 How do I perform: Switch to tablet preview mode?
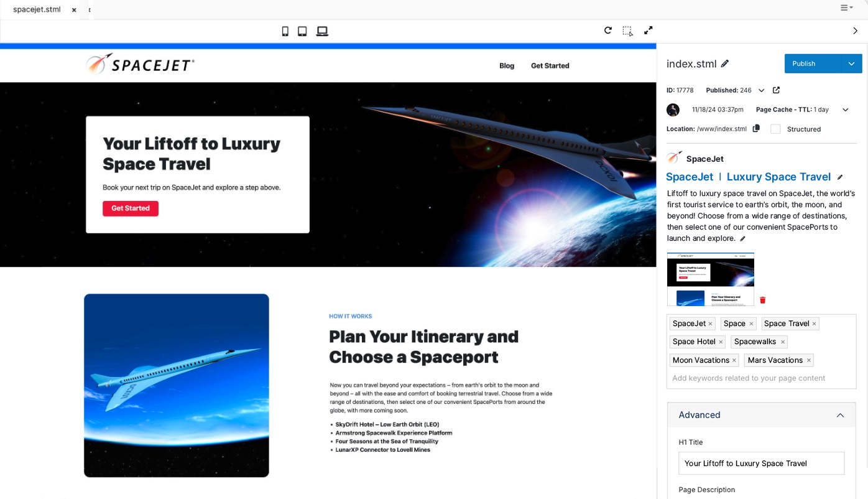click(x=303, y=31)
